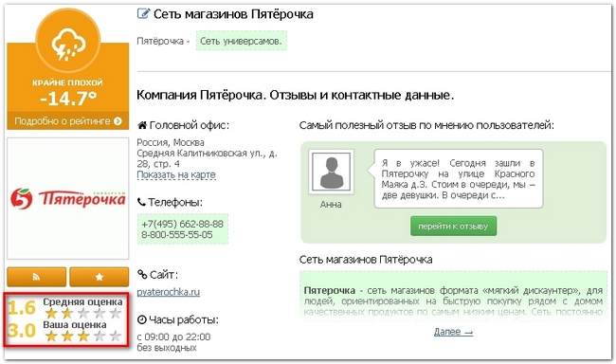Click the Пятерочка description text block
The height and width of the screenshot is (364, 616).
(x=453, y=296)
